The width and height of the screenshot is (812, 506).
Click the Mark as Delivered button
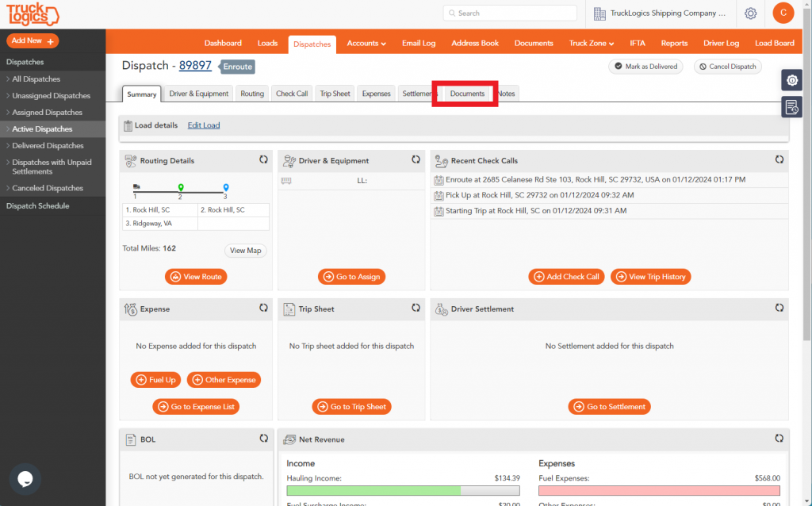[x=645, y=67]
